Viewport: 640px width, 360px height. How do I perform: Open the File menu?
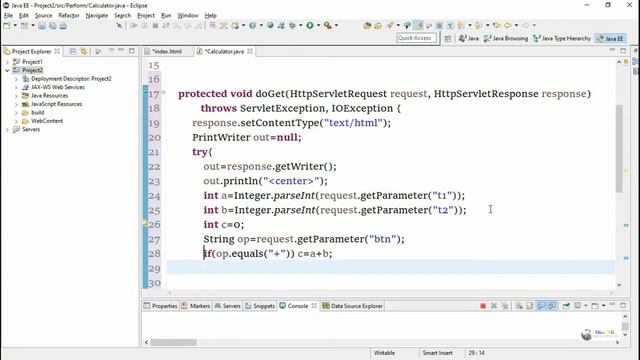coord(8,16)
